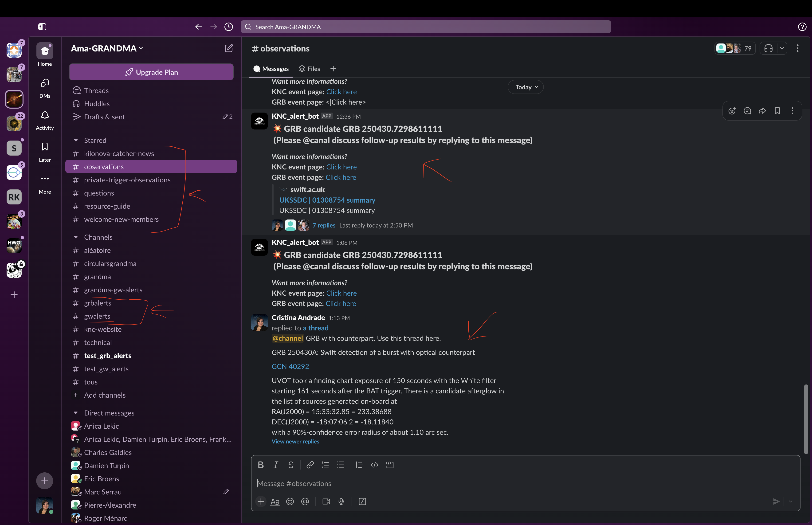The width and height of the screenshot is (812, 525).
Task: Open the Ama-GRANDMA workspace menu
Action: click(x=107, y=48)
